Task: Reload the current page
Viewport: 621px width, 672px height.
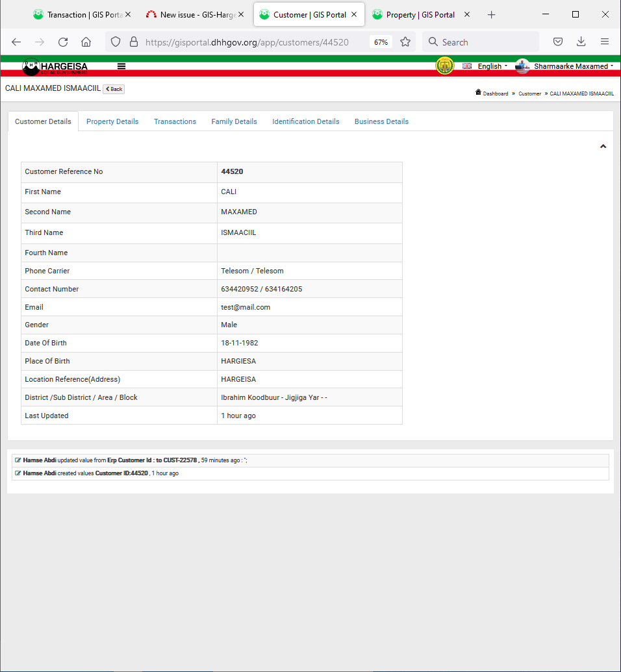Action: 63,42
